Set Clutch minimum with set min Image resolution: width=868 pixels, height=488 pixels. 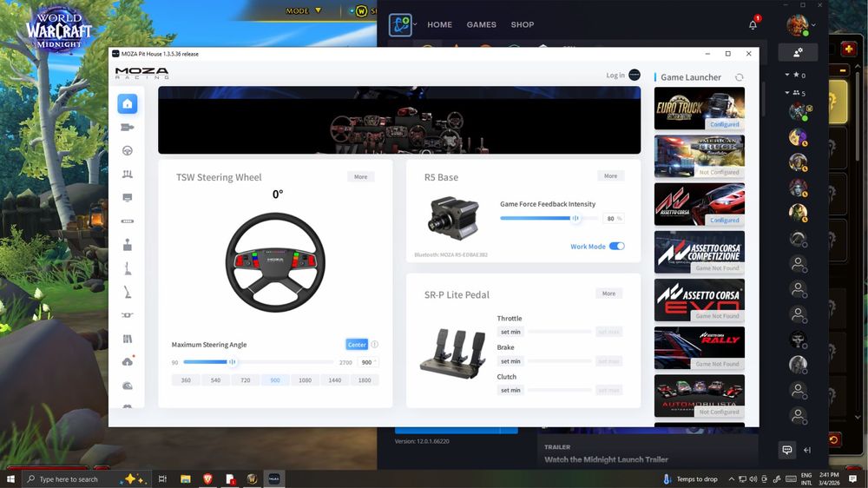coord(510,390)
